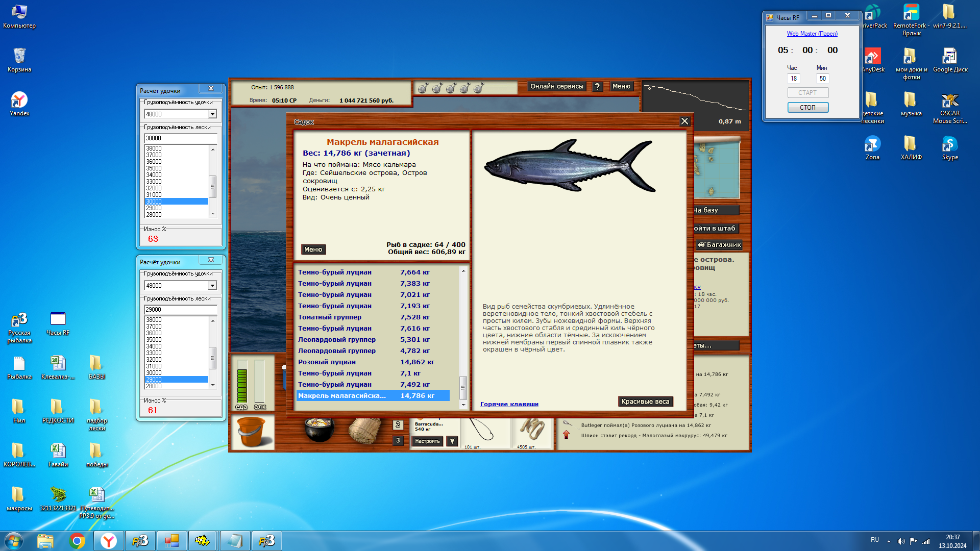Viewport: 980px width, 551px height.
Task: Select Леопардовый группер 5,301 кг row
Action: tap(373, 340)
